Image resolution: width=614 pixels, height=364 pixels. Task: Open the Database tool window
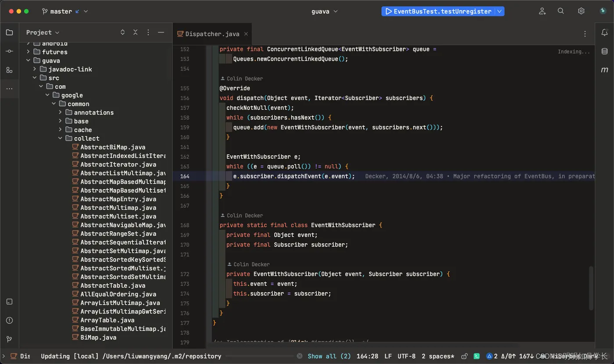coord(604,51)
